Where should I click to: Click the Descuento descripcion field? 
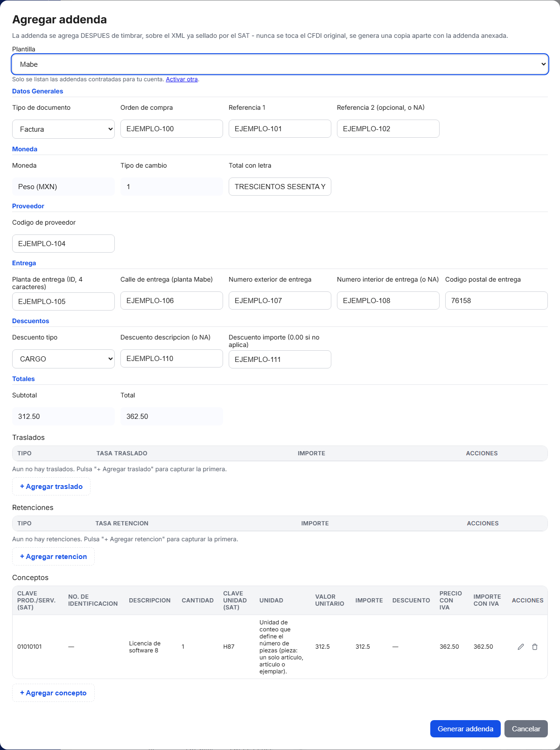click(x=172, y=359)
